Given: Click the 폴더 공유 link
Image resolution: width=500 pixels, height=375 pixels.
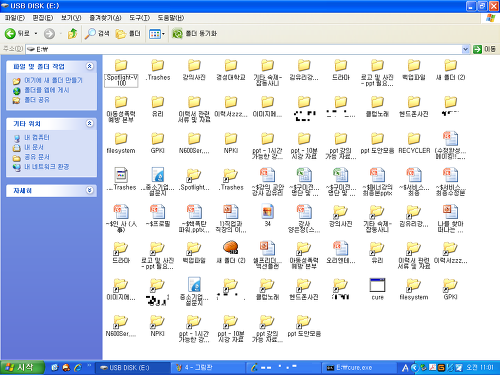Looking at the screenshot, I should click(x=37, y=100).
